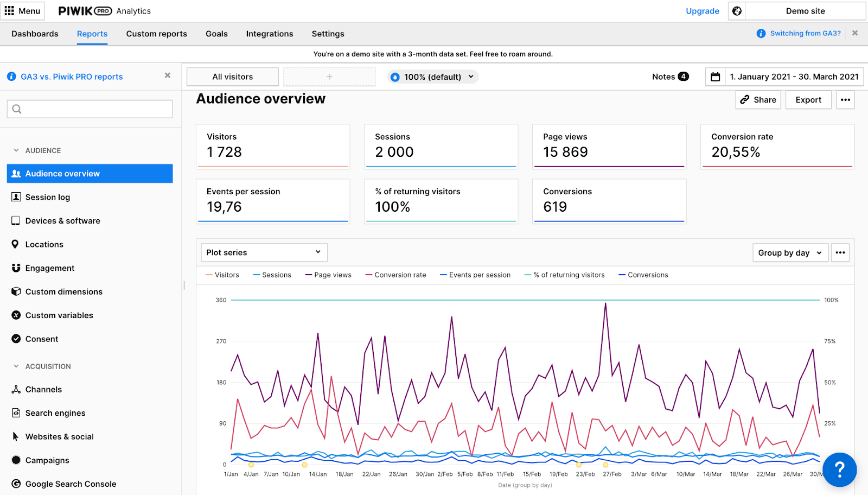Image resolution: width=868 pixels, height=495 pixels.
Task: Collapse the AUDIENCE sidebar section
Action: (x=16, y=150)
